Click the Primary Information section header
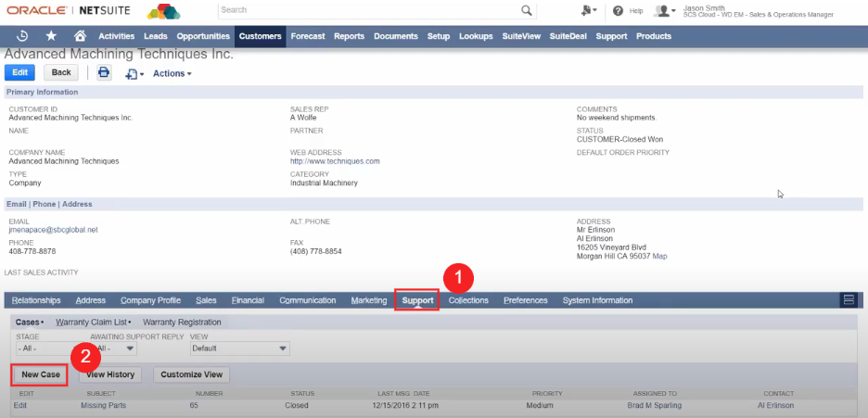This screenshot has height=418, width=868. 433,92
